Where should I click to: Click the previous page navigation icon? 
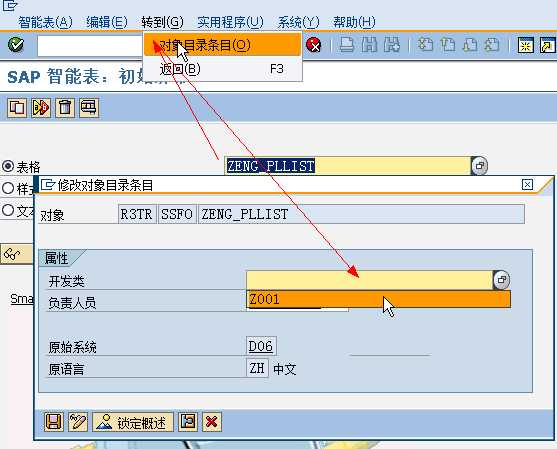click(448, 45)
